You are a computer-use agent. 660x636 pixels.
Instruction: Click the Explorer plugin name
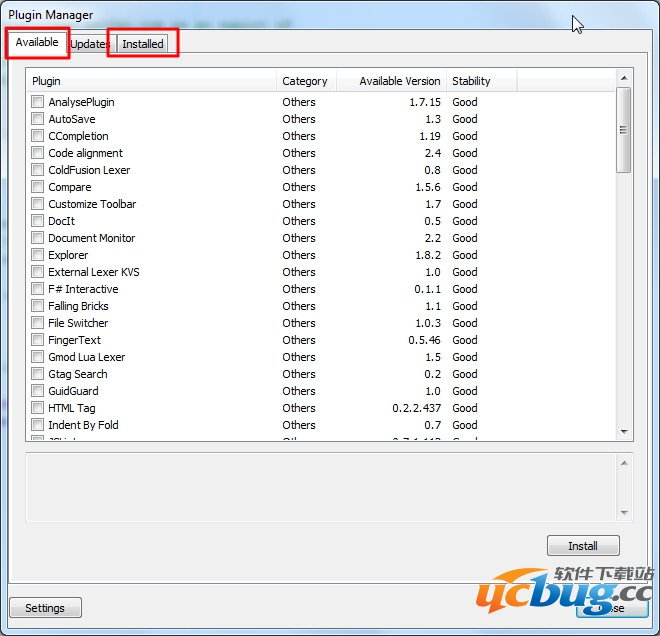tap(68, 255)
